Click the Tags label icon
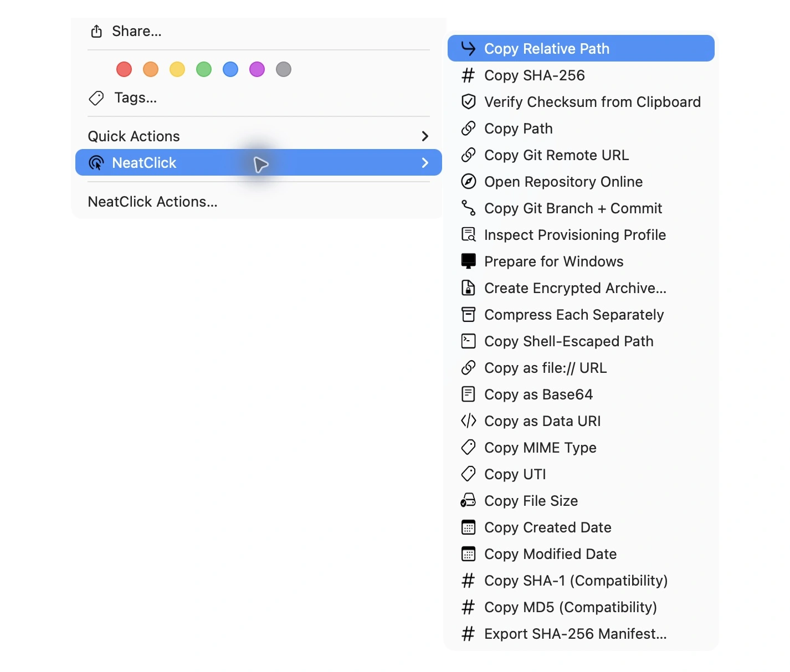The width and height of the screenshot is (790, 672). pyautogui.click(x=96, y=98)
